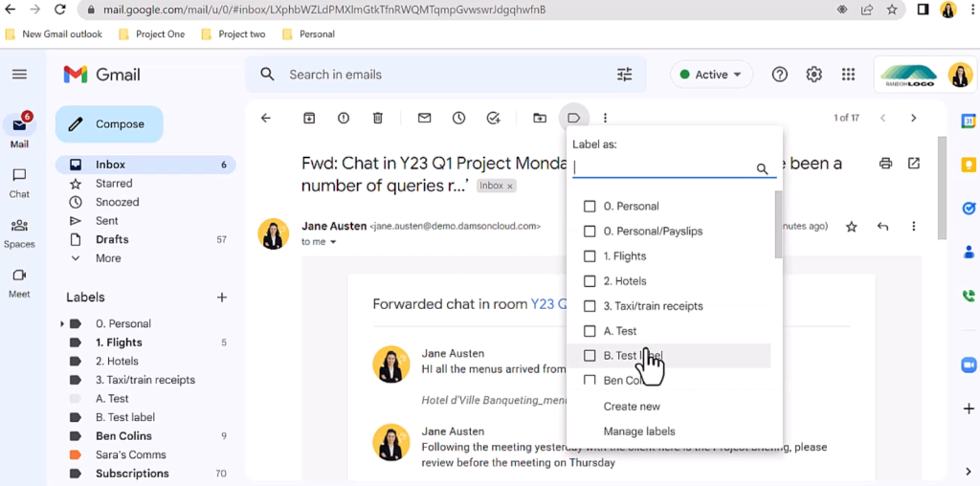
Task: Check the 0. Personal label checkbox
Action: coord(590,206)
